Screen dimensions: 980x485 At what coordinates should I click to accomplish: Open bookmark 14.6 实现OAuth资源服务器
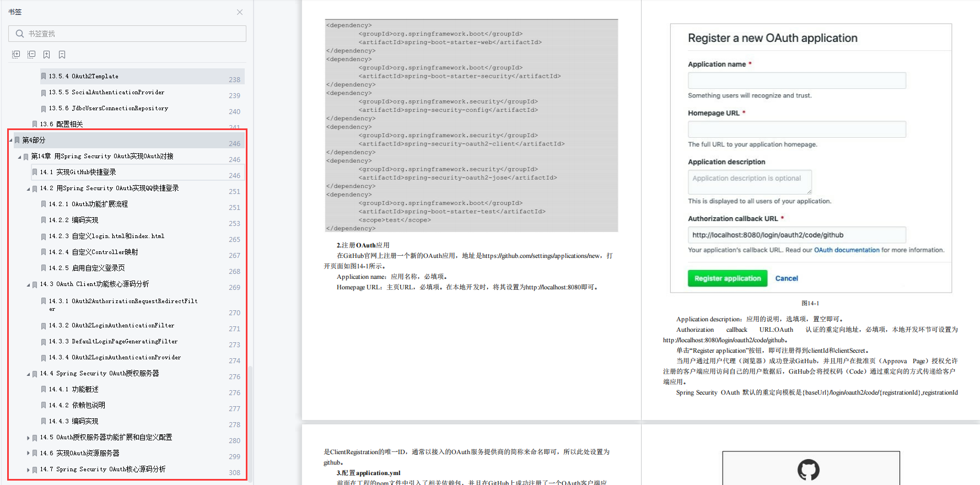pyautogui.click(x=79, y=453)
